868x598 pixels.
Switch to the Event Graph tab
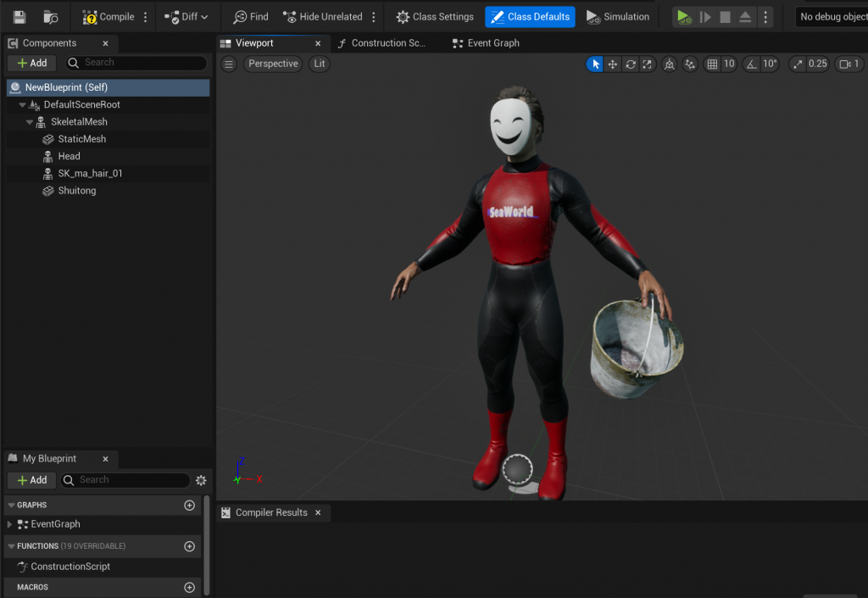tap(486, 43)
